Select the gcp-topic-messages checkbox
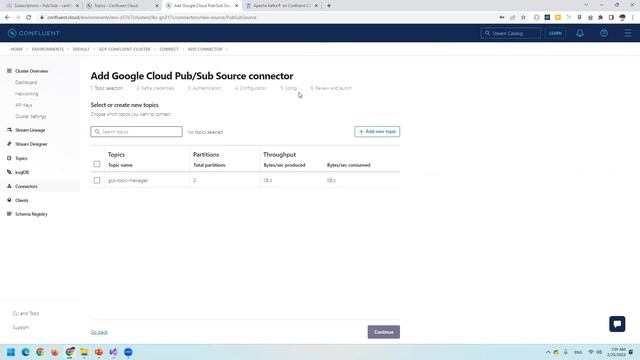The width and height of the screenshot is (640, 360). click(x=97, y=180)
